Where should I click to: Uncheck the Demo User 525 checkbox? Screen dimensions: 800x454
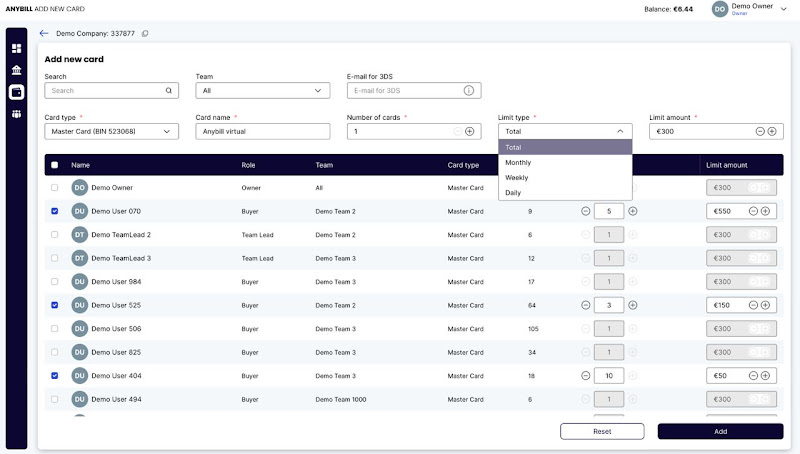click(55, 305)
